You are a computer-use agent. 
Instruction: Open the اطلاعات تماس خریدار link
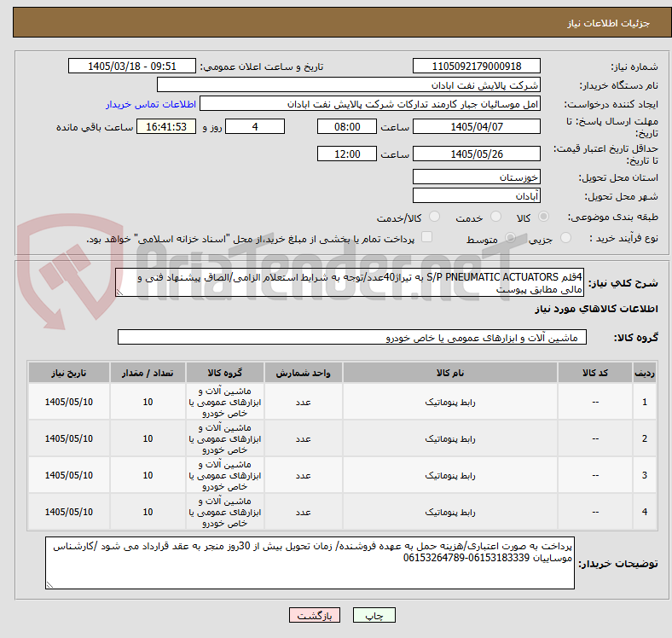pos(151,104)
